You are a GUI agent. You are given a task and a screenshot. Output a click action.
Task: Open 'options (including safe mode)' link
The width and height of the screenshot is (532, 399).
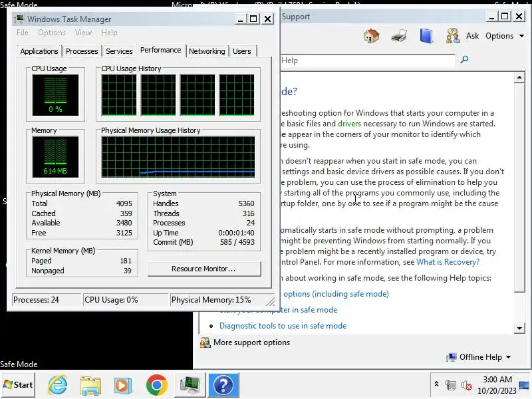pyautogui.click(x=336, y=294)
